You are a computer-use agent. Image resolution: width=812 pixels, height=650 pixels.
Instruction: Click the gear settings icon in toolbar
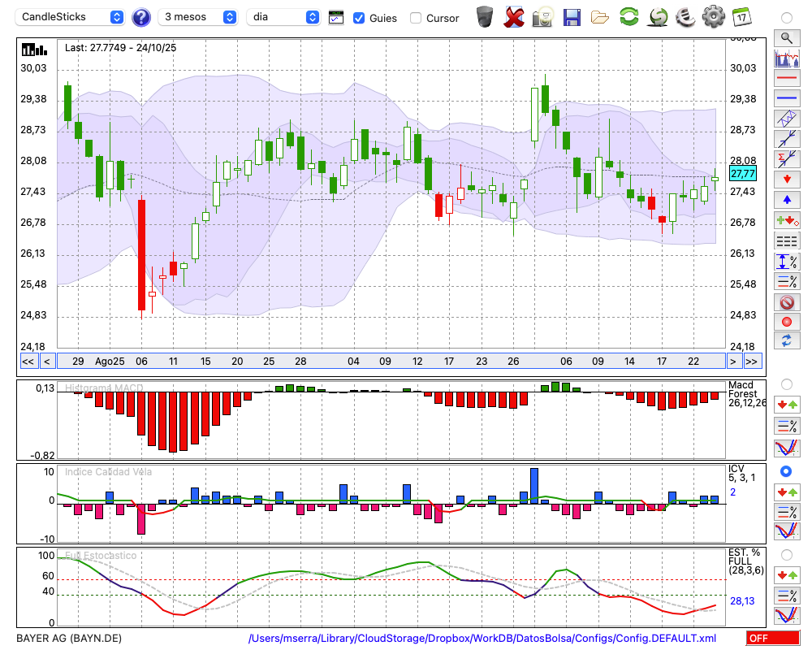click(713, 16)
